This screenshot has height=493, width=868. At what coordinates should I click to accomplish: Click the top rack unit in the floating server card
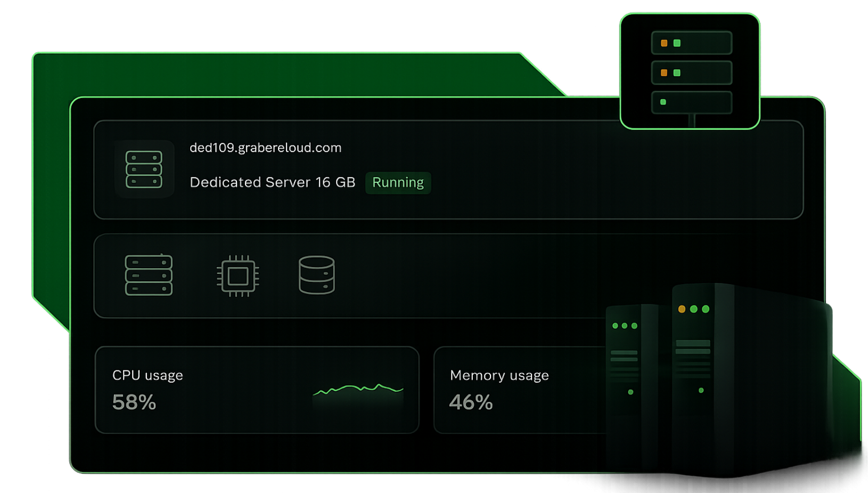tap(691, 43)
